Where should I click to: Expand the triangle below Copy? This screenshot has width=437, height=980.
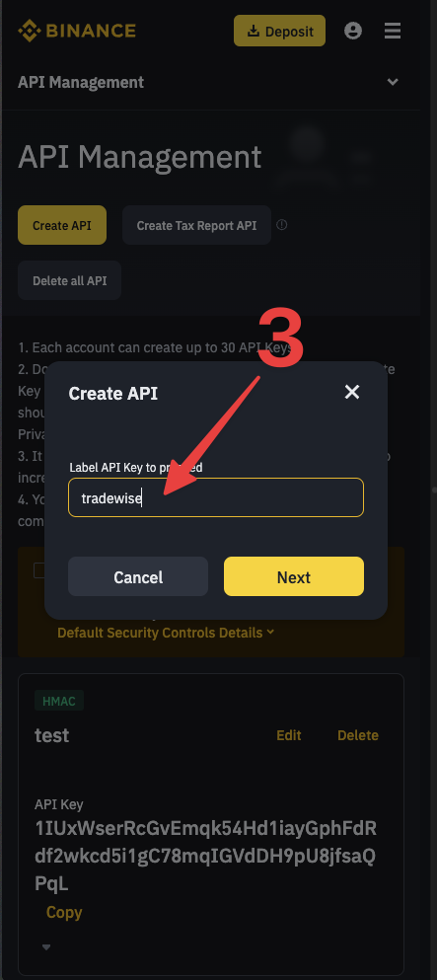[x=46, y=947]
